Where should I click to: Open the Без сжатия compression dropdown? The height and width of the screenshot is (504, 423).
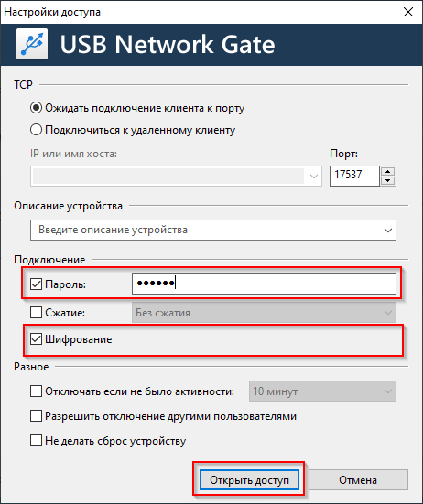click(264, 313)
